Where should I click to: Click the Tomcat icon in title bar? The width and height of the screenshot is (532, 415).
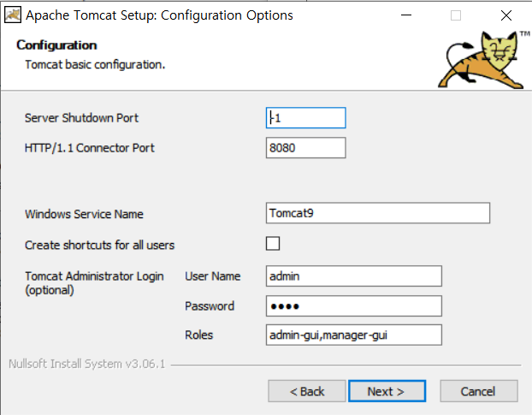13,15
